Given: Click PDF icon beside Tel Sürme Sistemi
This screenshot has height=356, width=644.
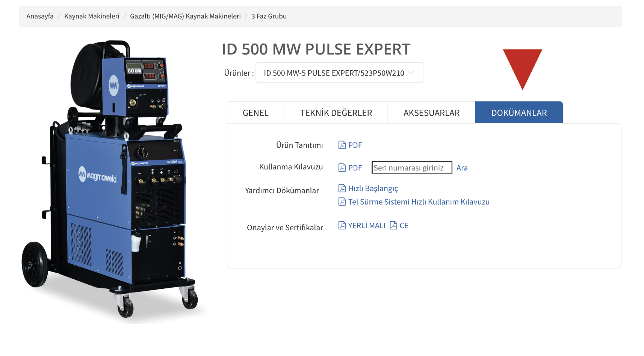Looking at the screenshot, I should pyautogui.click(x=342, y=202).
